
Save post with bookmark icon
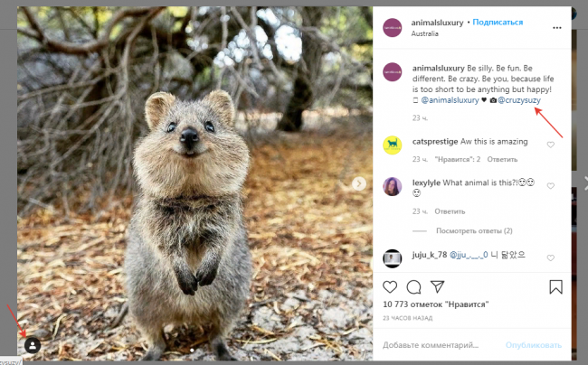point(555,287)
